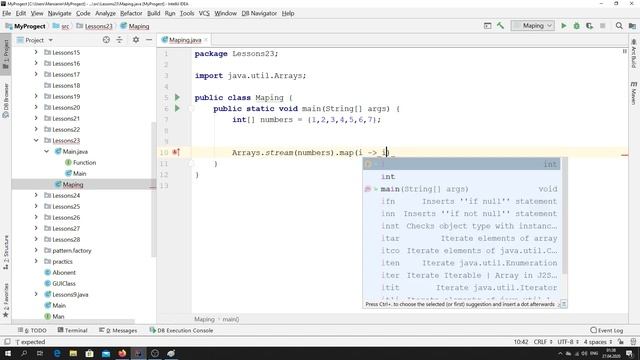Click completion popup vertical scrollbar
The width and height of the screenshot is (640, 360).
[564, 216]
